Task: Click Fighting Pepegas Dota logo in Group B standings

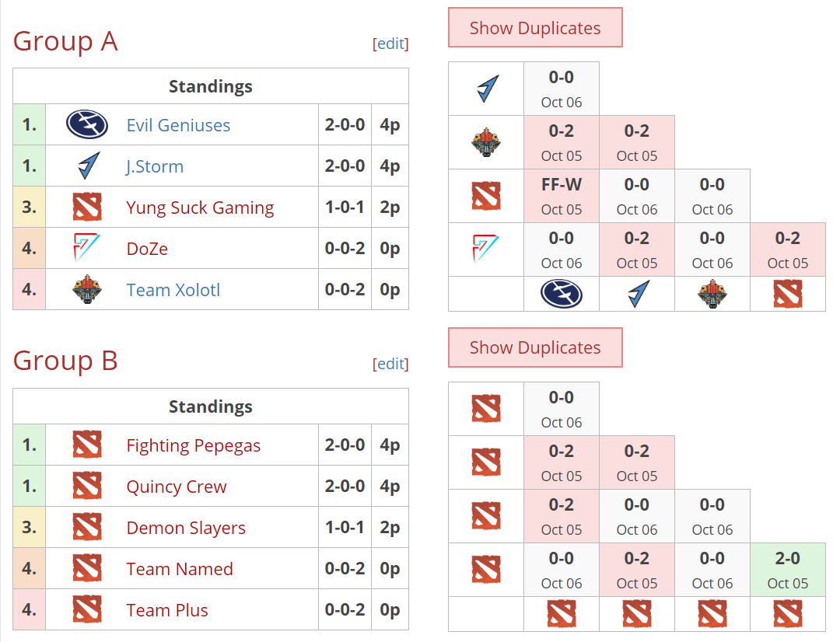Action: click(x=87, y=445)
